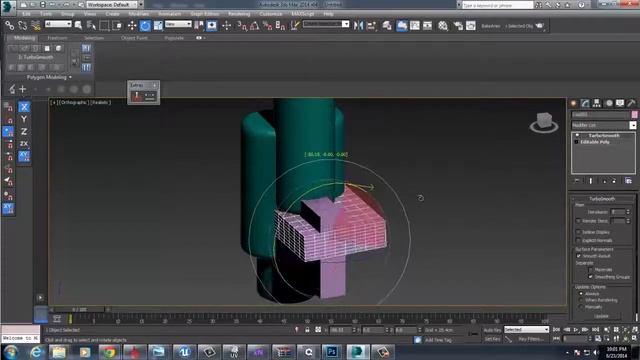Click the Unlink Selection icon
This screenshot has width=640, height=360.
(22, 26)
